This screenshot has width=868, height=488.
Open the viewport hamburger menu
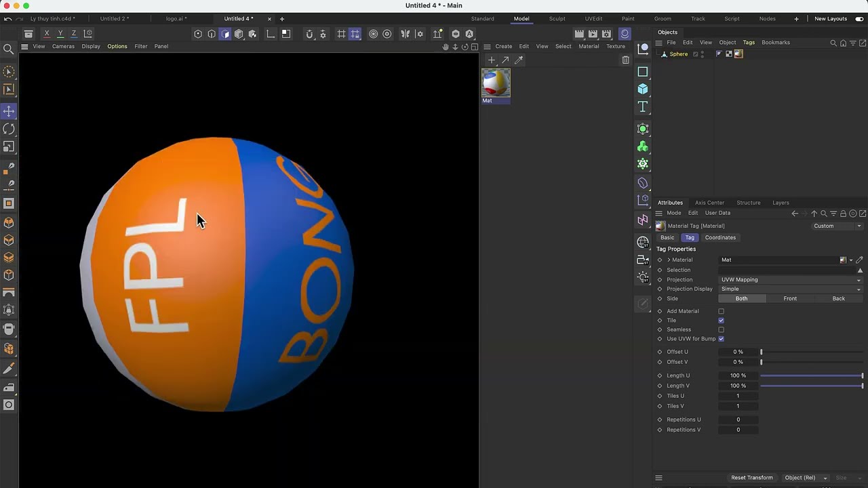(24, 47)
